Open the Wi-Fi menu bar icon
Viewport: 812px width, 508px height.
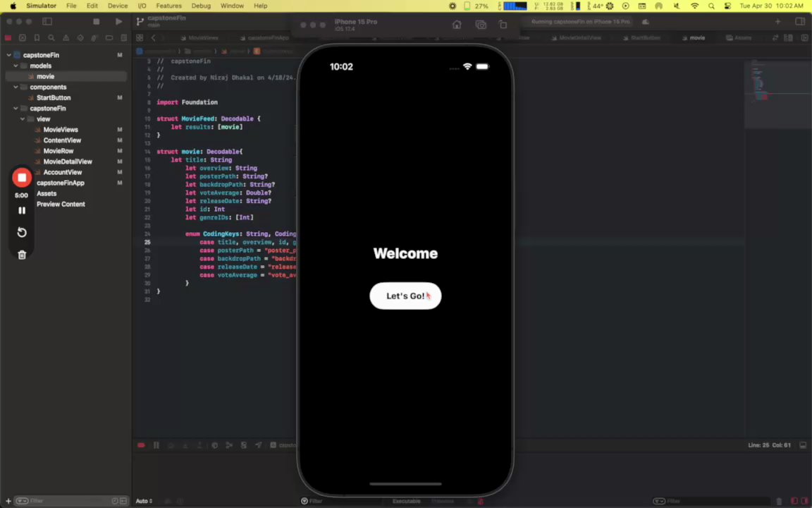tap(694, 6)
